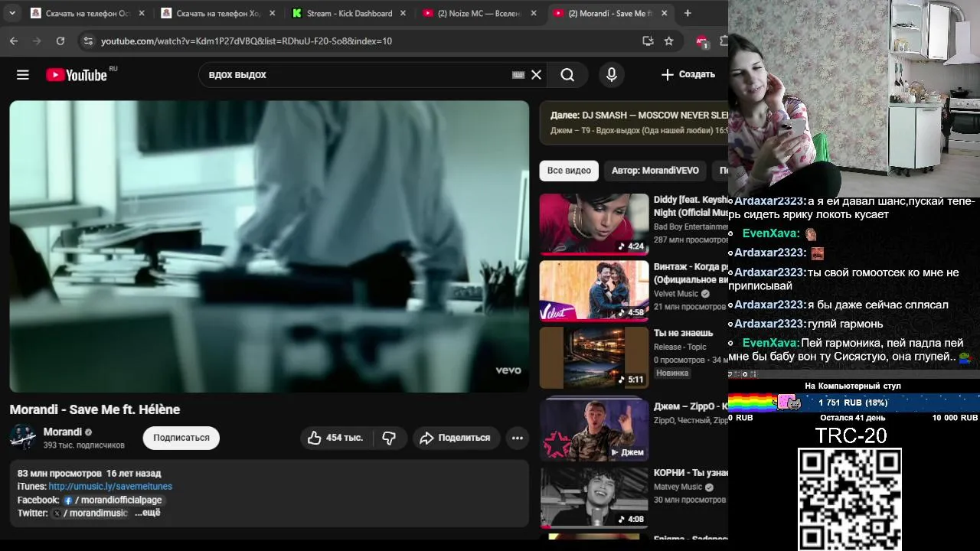Switch to the Stream - Kick Dashboard tab
The height and width of the screenshot is (551, 980).
349,13
